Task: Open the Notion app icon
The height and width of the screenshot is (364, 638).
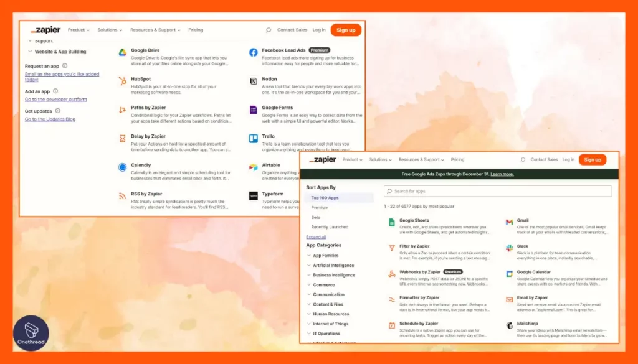Action: click(254, 81)
